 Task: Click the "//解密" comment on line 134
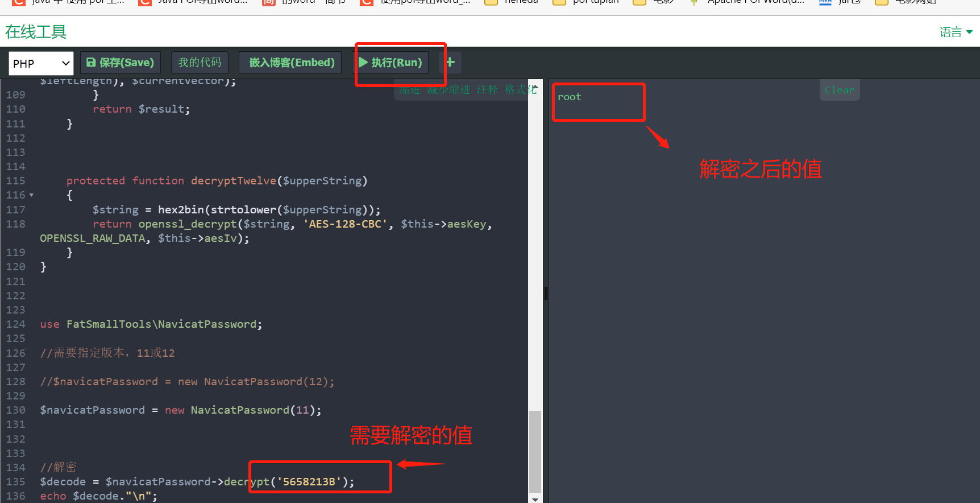point(58,467)
